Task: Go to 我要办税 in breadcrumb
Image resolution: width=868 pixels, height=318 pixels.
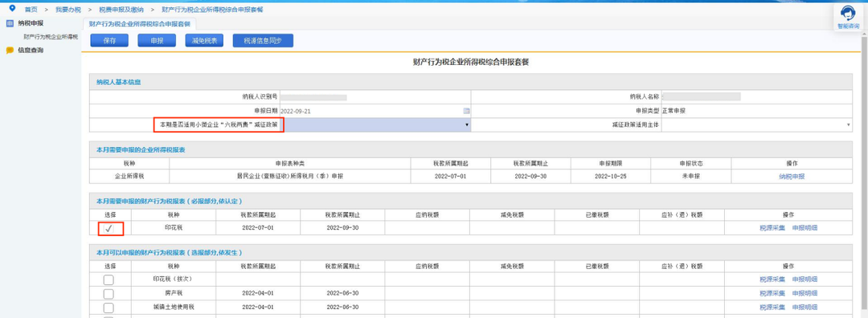Action: (68, 10)
